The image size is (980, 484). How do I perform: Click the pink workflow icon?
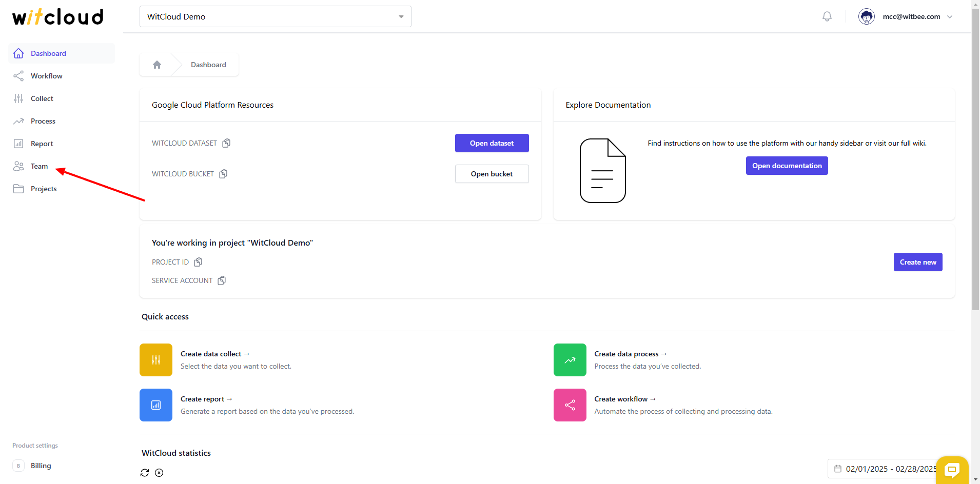point(570,405)
